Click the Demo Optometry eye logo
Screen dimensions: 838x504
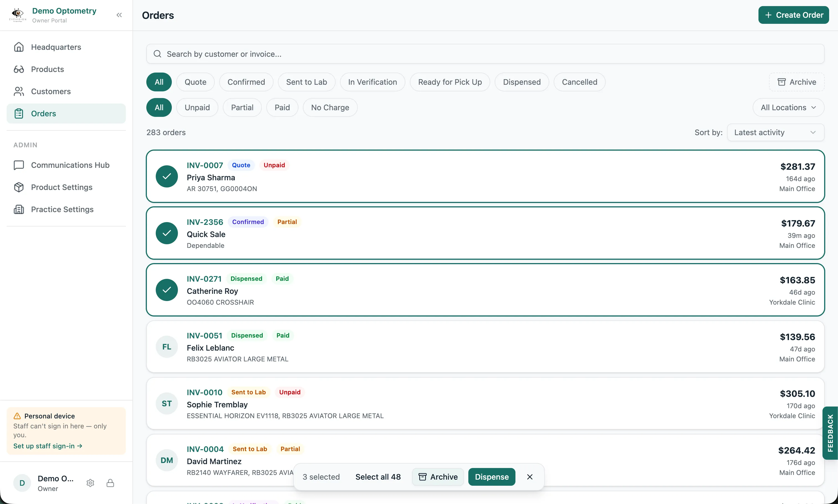[x=18, y=15]
